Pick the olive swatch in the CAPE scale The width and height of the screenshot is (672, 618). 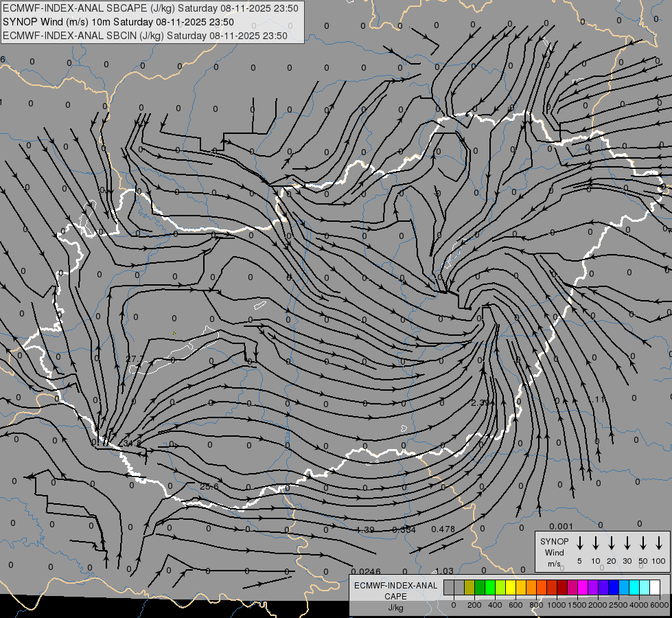470,587
